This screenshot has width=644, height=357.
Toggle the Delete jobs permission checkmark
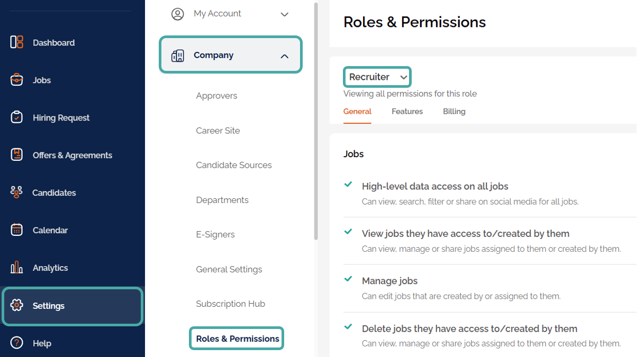(x=348, y=327)
